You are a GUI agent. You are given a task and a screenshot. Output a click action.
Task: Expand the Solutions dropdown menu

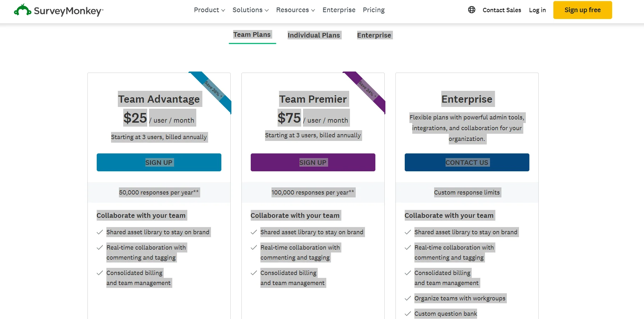click(x=251, y=10)
